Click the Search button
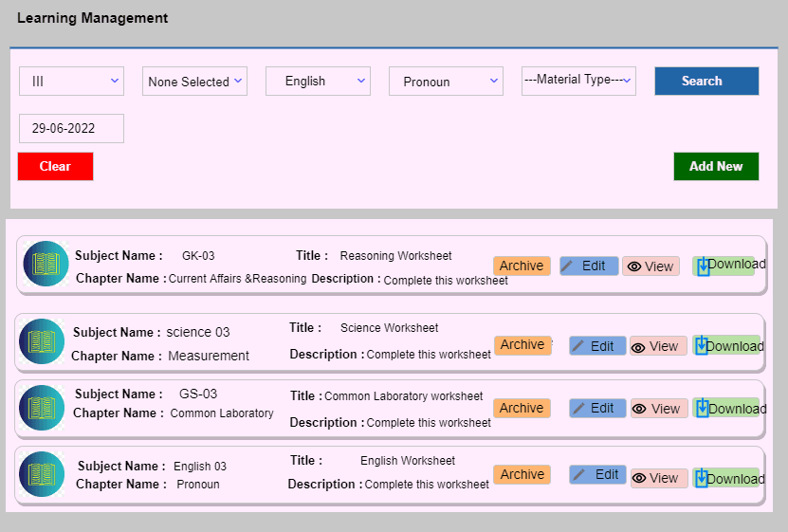Viewport: 788px width, 532px height. [706, 81]
